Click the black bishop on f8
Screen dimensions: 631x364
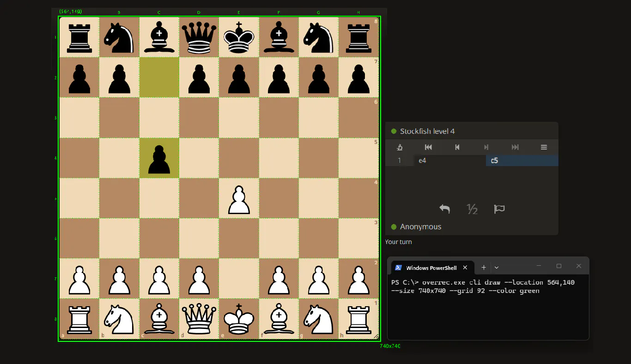click(279, 38)
